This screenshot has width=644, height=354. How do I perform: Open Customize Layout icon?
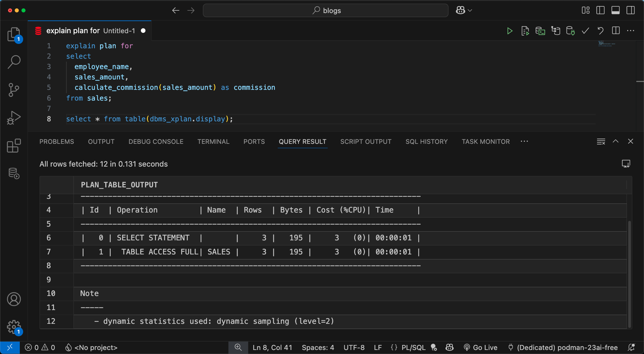(586, 10)
